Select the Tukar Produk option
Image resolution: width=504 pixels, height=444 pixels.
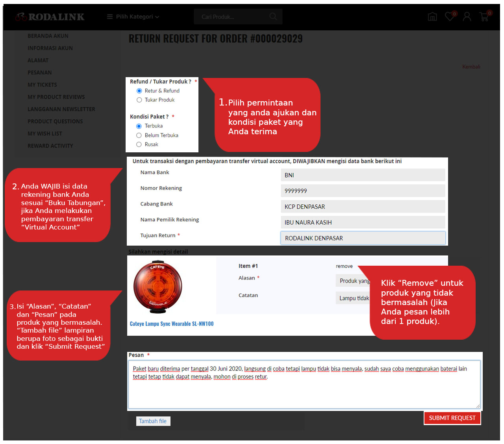coord(139,100)
